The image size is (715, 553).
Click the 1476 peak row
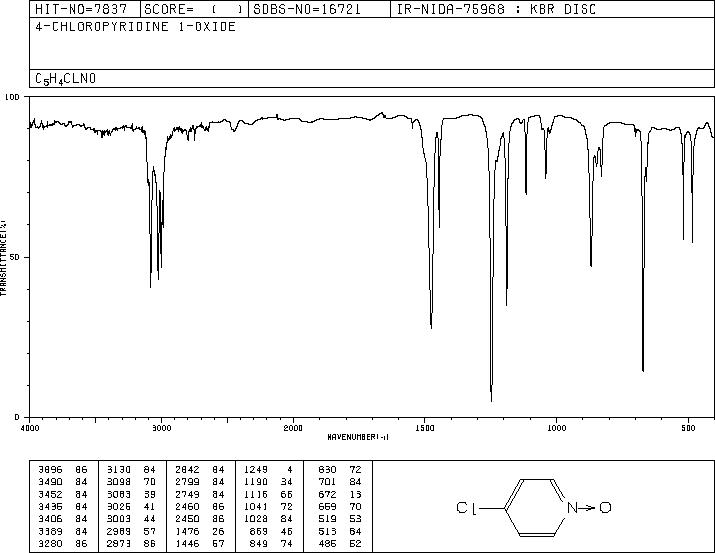tap(200, 532)
